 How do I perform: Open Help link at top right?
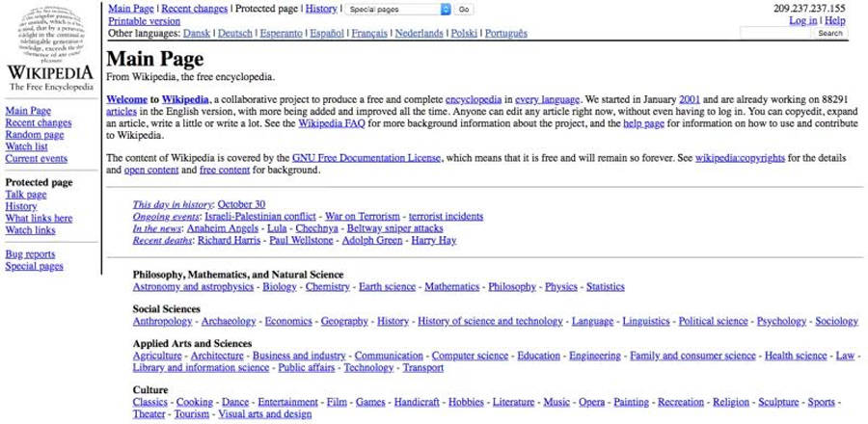click(835, 20)
